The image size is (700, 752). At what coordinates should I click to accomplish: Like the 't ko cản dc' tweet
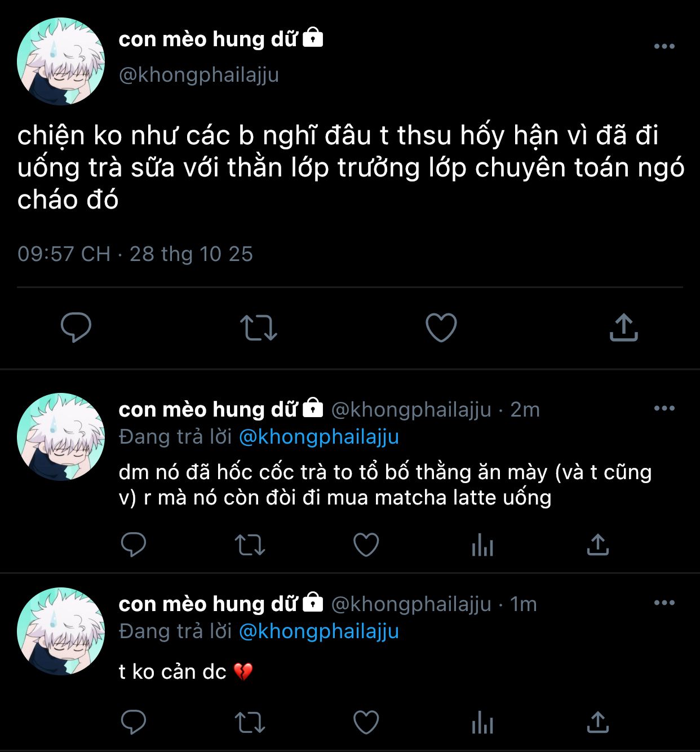(366, 722)
